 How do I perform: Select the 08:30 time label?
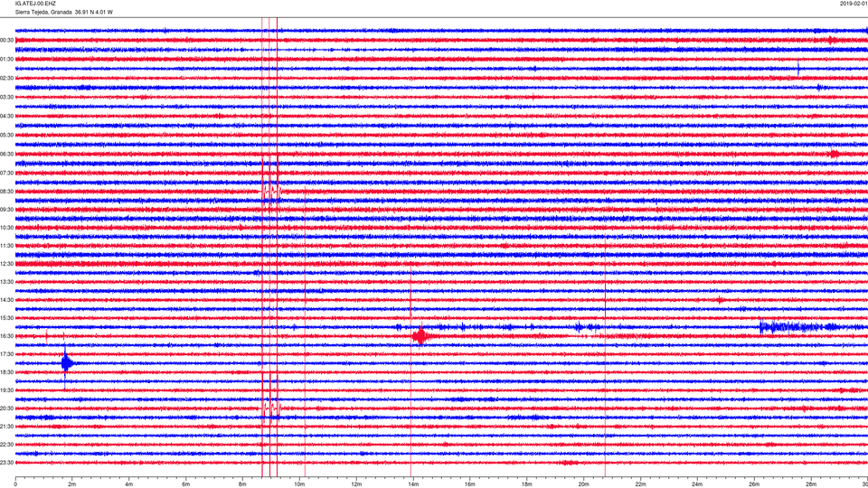point(6,192)
